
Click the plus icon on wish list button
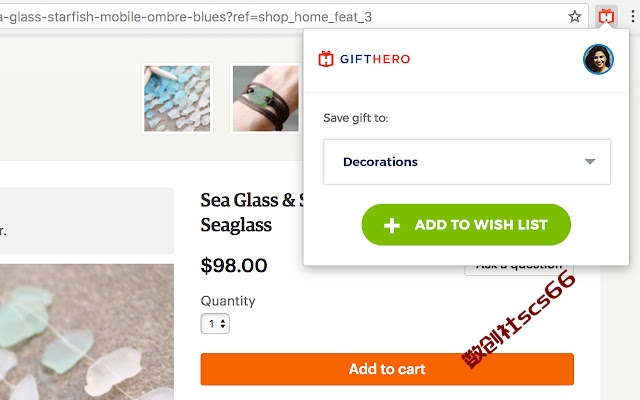coord(392,225)
